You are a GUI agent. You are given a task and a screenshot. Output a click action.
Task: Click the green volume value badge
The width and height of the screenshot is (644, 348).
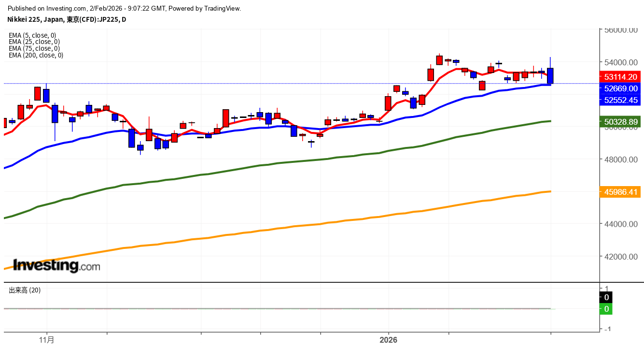point(606,309)
